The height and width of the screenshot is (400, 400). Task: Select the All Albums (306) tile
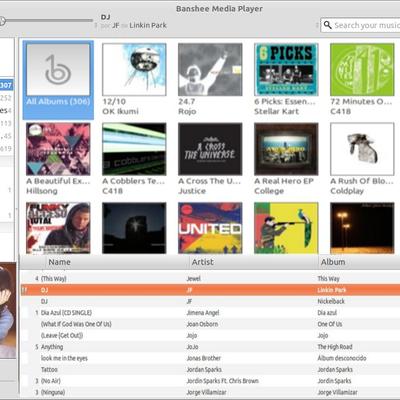point(58,80)
